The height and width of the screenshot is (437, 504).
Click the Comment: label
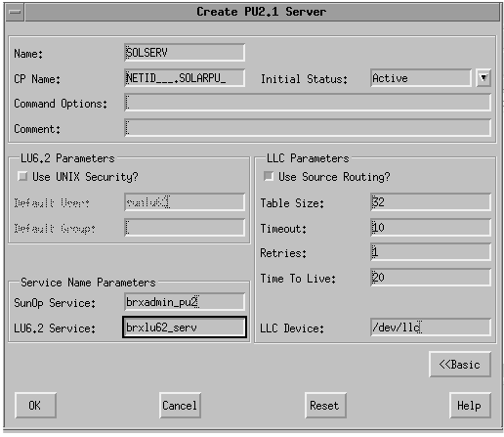point(37,129)
